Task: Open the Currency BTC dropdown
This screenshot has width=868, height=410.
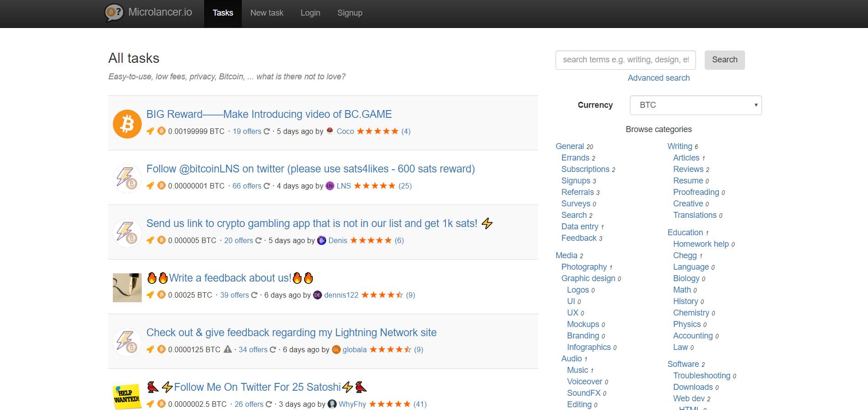Action: click(x=696, y=105)
